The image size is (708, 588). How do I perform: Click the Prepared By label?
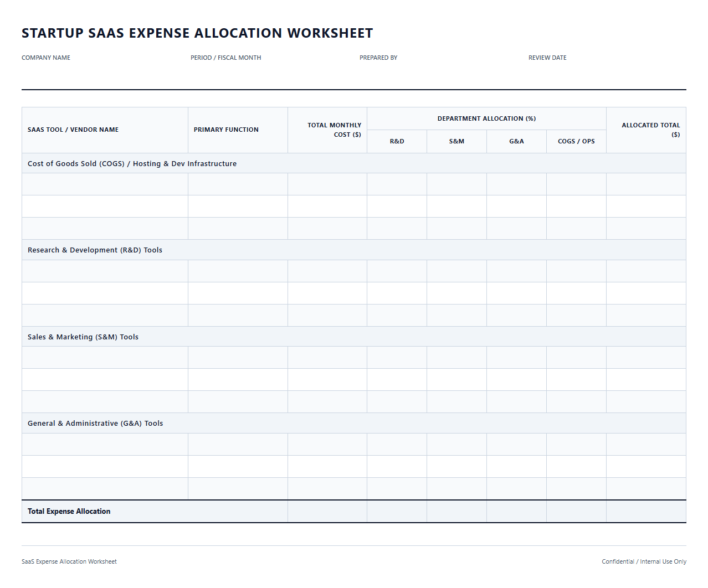tap(378, 58)
